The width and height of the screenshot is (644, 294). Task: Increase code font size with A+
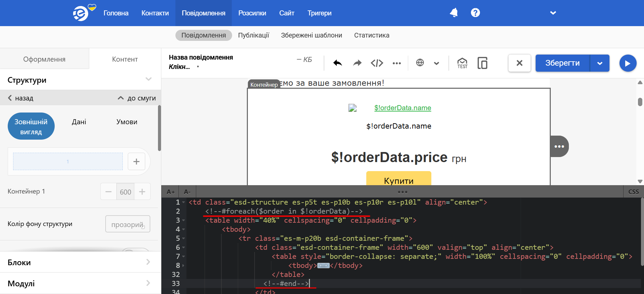pos(170,192)
